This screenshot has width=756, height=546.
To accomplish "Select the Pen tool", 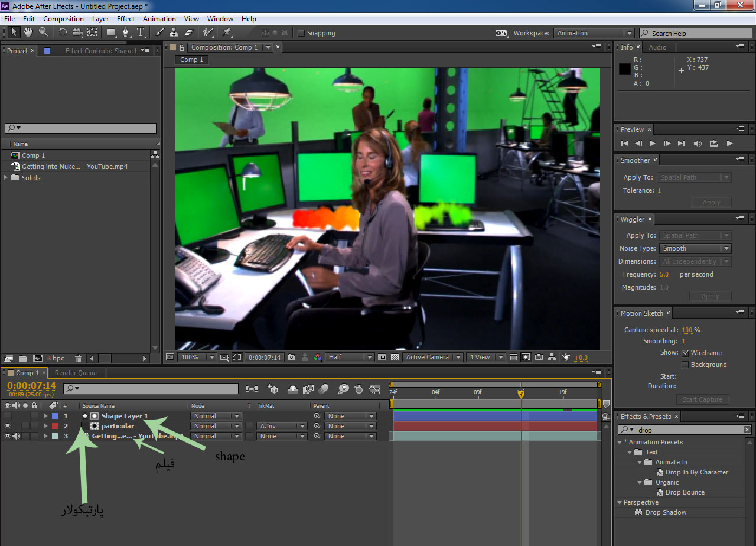I will click(126, 32).
